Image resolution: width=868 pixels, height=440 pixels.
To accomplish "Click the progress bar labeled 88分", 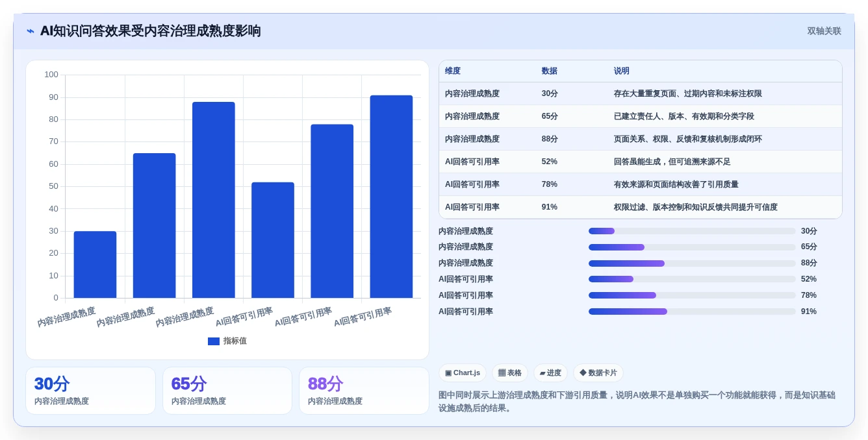I will pyautogui.click(x=692, y=263).
